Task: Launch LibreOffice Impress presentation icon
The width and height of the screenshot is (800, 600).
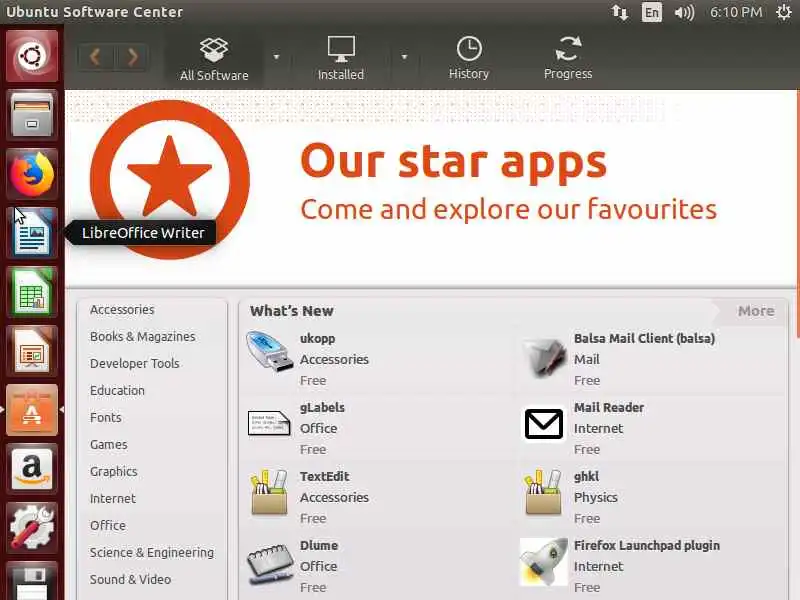Action: 32,351
